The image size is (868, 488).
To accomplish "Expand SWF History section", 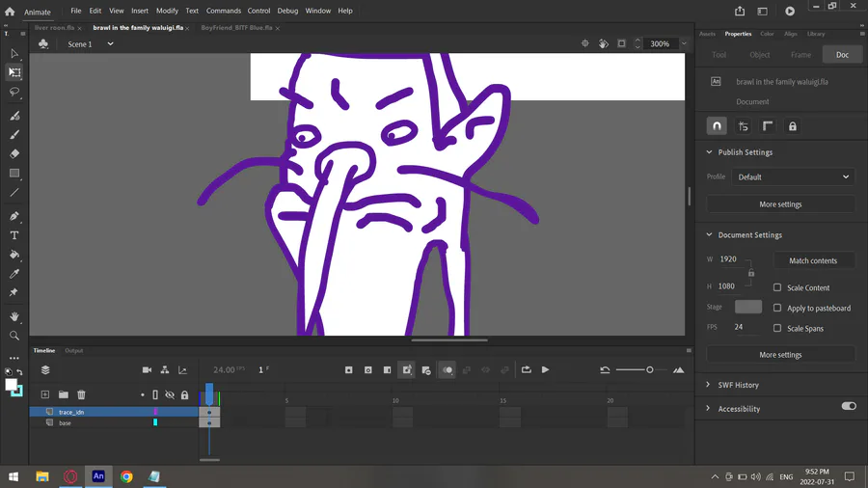I will point(708,385).
